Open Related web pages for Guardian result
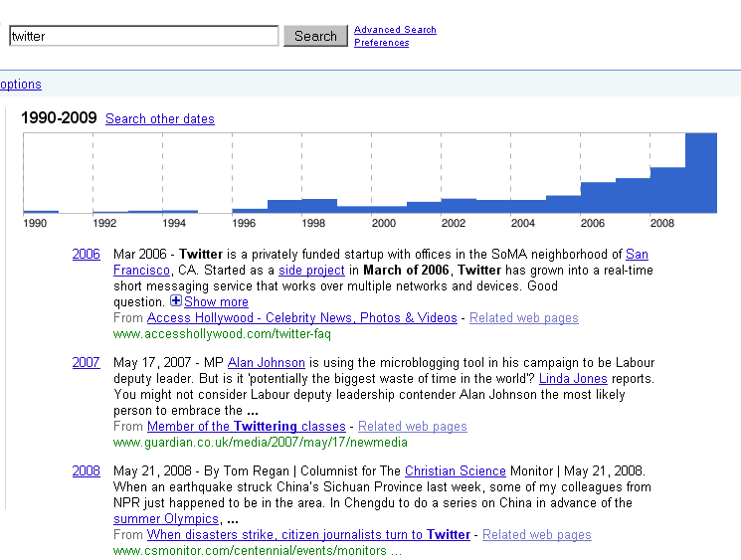 (x=413, y=427)
